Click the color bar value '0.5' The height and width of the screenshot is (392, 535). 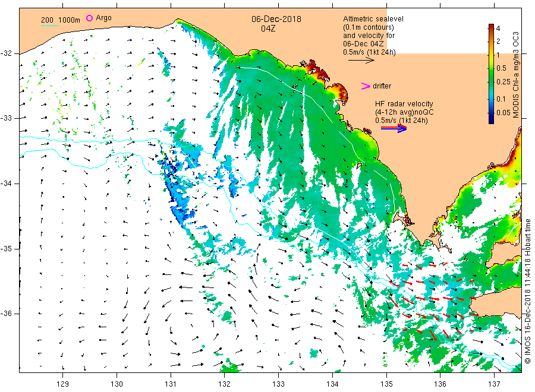[501, 68]
